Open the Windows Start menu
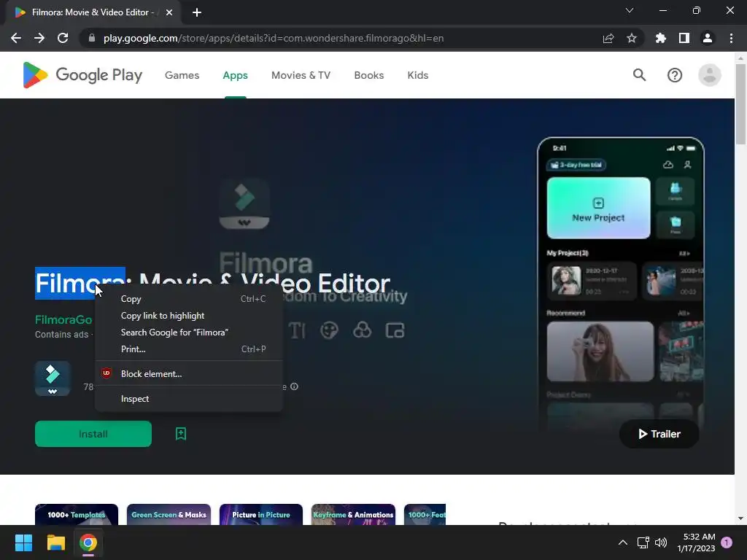Screen dimensions: 747x560 tap(23, 542)
